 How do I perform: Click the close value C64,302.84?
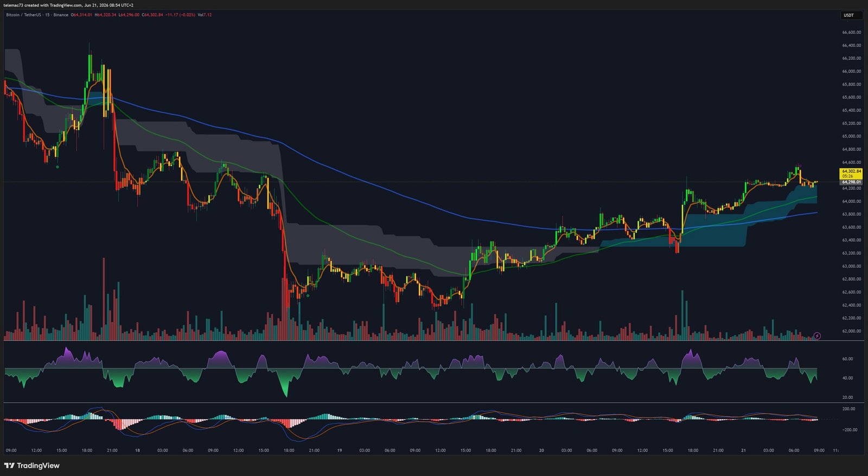click(x=152, y=15)
